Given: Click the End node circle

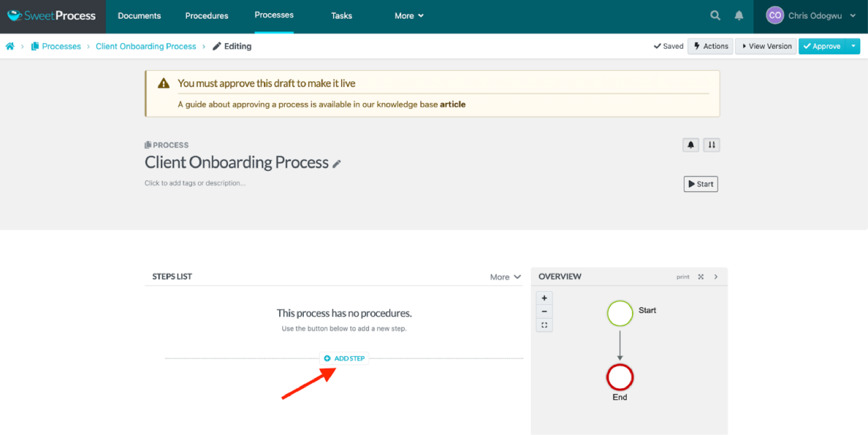Looking at the screenshot, I should click(620, 377).
